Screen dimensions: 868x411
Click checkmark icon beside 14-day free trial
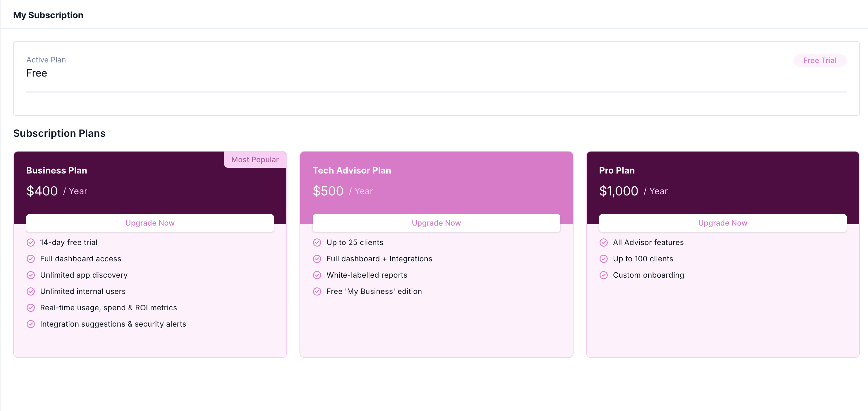(x=31, y=243)
